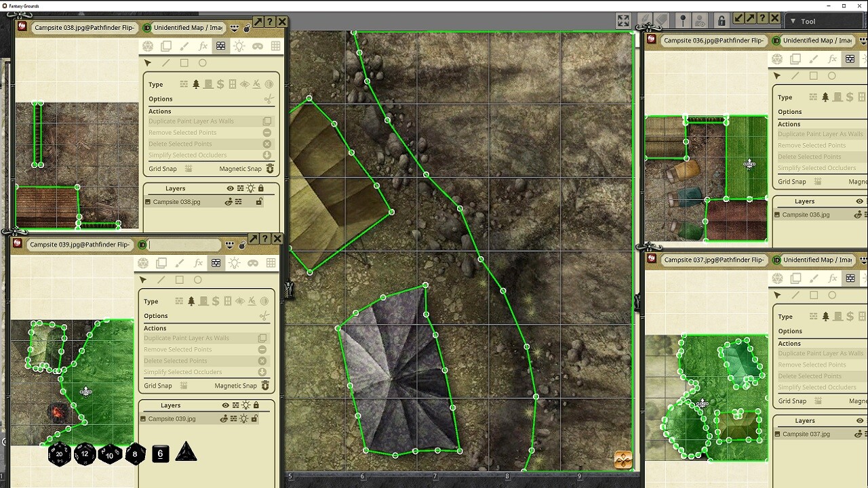Image resolution: width=868 pixels, height=488 pixels.
Task: Roll the black d6 die at the bottom
Action: (x=160, y=455)
